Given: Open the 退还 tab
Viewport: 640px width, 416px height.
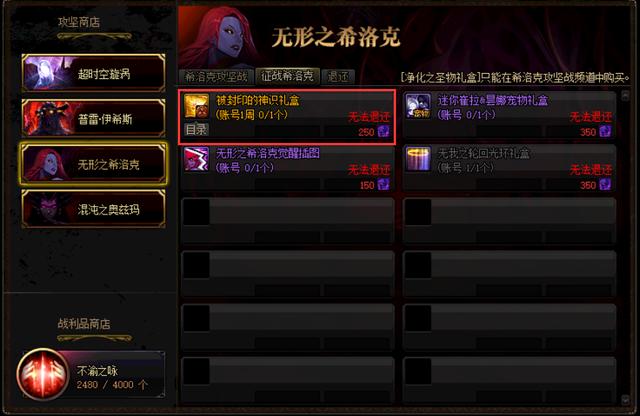Looking at the screenshot, I should click(338, 76).
